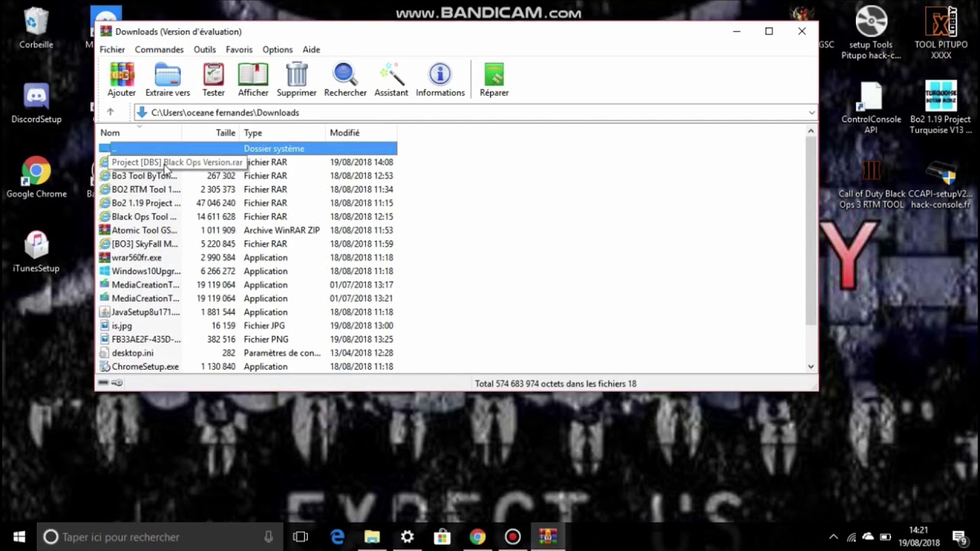Open the iTunesSetup desktop icon
Viewport: 980px width, 551px height.
[36, 252]
